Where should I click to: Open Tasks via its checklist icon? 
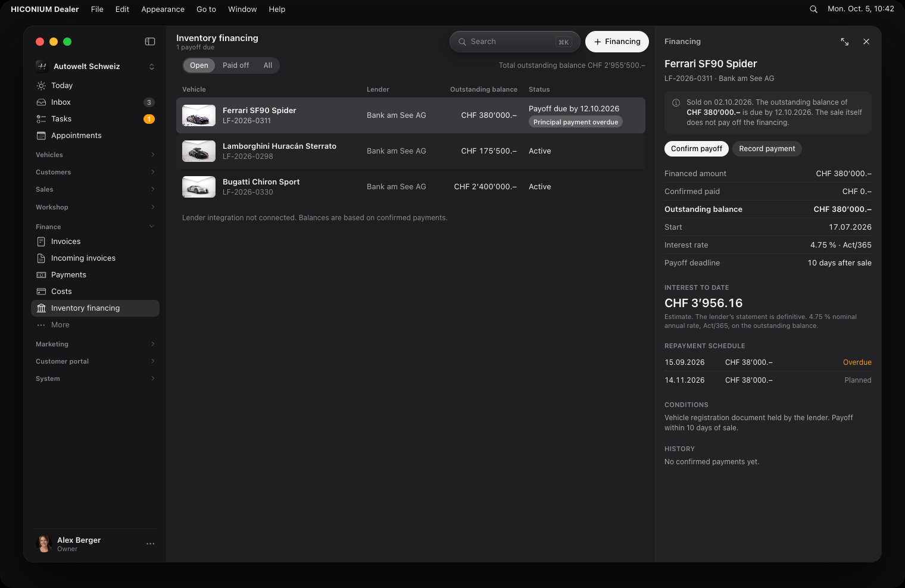pyautogui.click(x=41, y=119)
